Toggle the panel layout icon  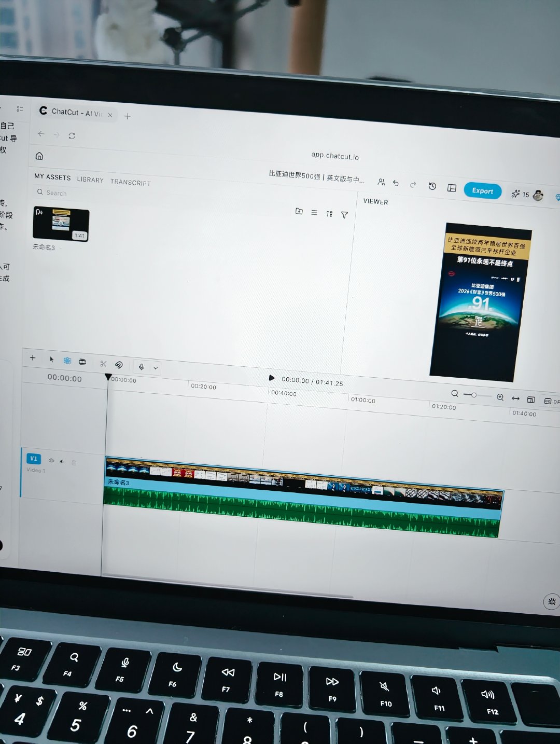(x=452, y=188)
